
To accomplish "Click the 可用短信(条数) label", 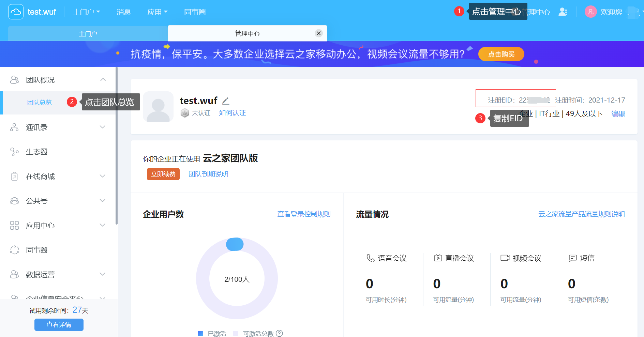I will click(588, 300).
